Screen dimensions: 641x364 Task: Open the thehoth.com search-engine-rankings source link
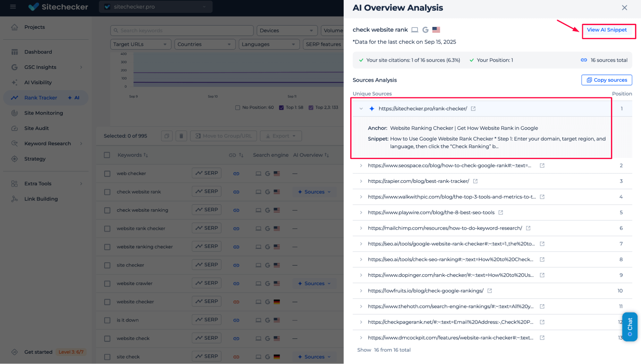451,307
